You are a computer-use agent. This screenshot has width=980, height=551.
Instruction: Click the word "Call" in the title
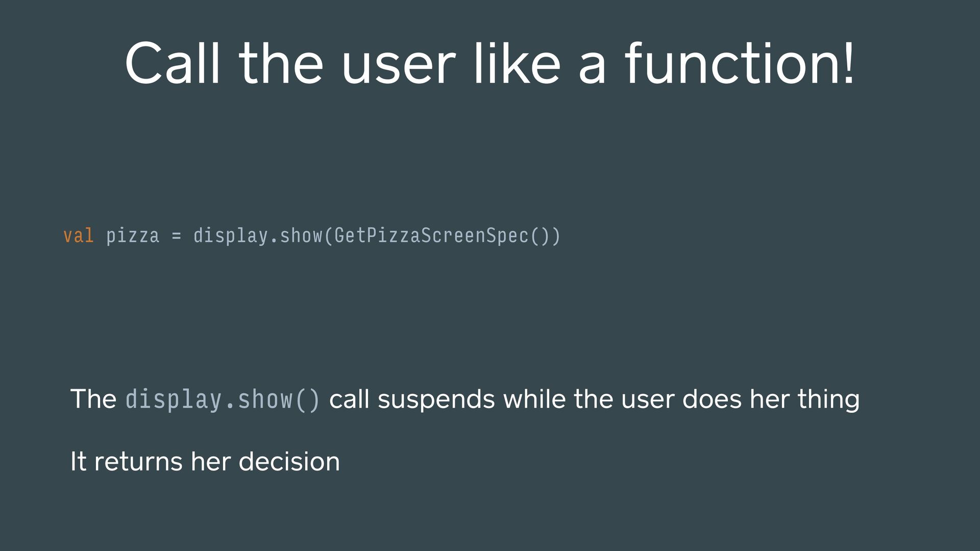(173, 63)
